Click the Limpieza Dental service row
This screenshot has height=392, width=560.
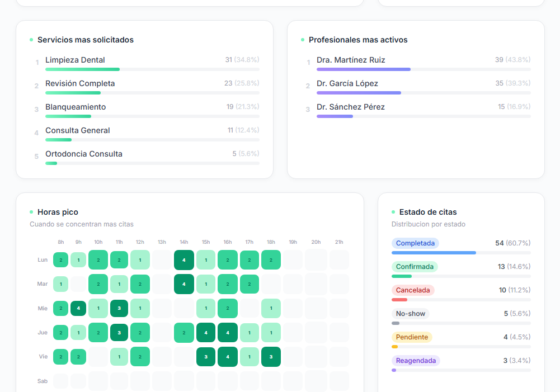tap(75, 60)
